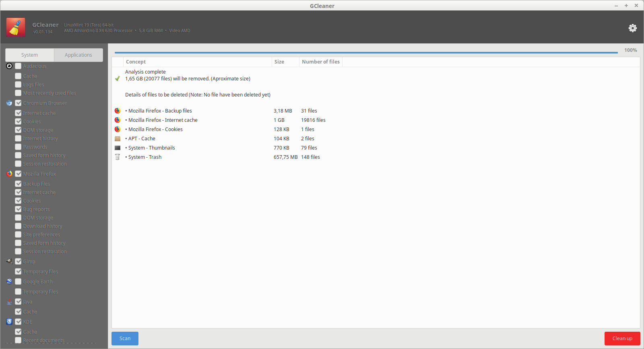Click the scan progress bar
This screenshot has height=349, width=644.
366,52
